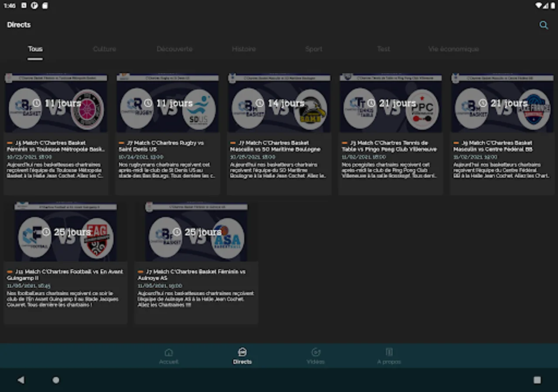
Task: Open the Aulnoye AS match thumbnail
Action: [196, 232]
